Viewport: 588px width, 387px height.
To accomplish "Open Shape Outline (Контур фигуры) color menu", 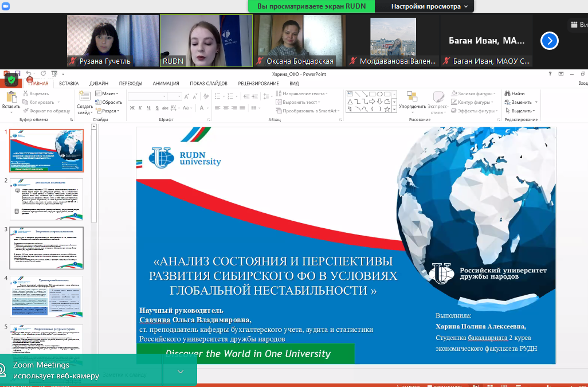I will [472, 102].
